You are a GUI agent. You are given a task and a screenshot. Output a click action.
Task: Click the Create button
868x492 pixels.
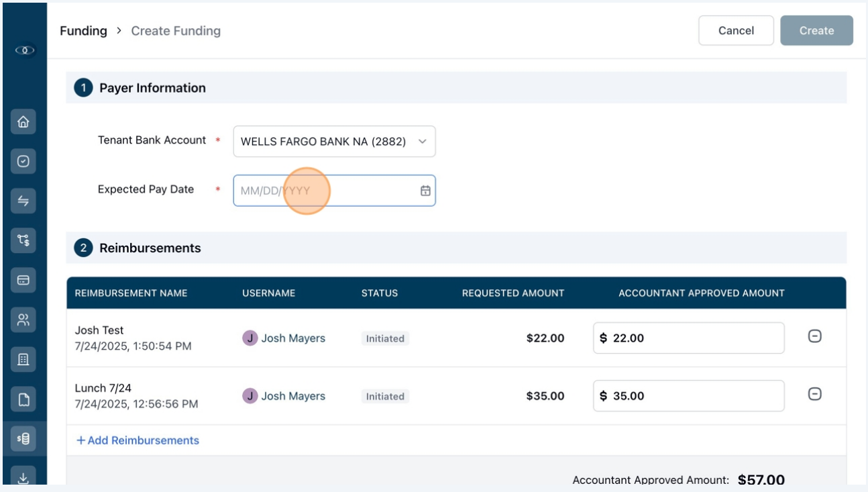coord(816,31)
